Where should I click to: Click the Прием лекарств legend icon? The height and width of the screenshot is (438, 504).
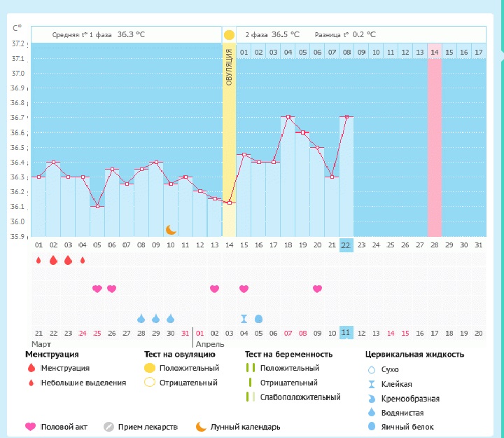[108, 427]
